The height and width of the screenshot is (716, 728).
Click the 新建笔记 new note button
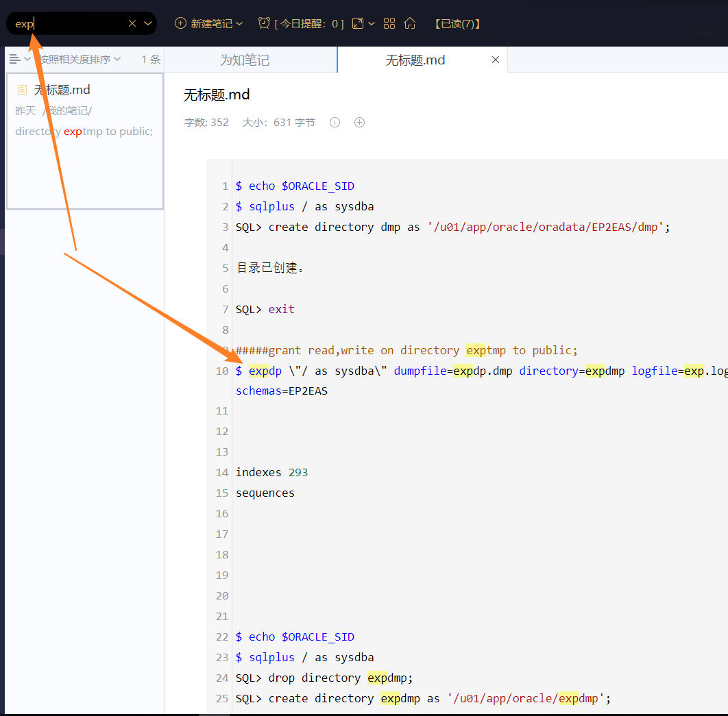[x=204, y=24]
